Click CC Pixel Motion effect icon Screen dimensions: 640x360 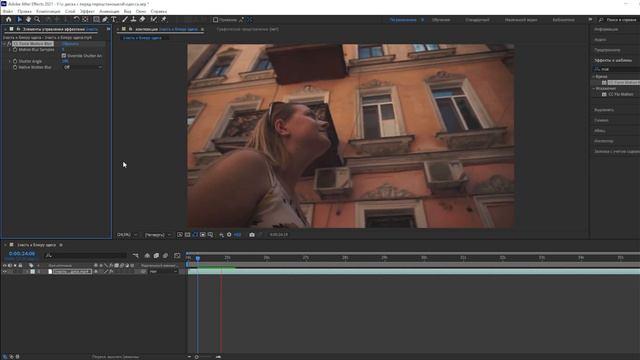604,94
